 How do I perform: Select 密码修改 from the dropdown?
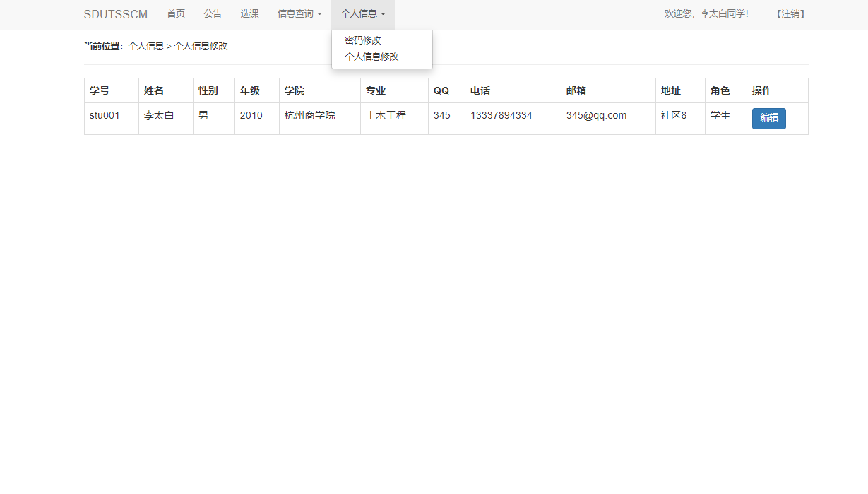click(x=362, y=40)
